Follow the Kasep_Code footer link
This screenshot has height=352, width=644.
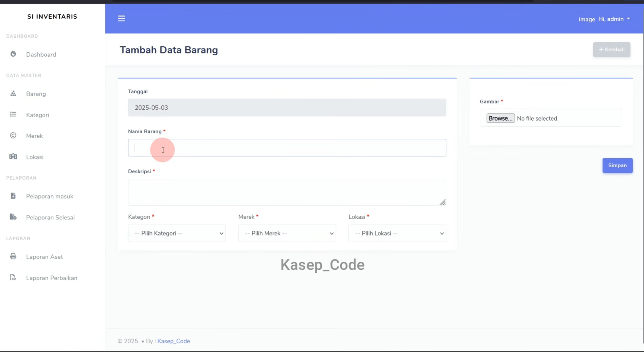[174, 341]
